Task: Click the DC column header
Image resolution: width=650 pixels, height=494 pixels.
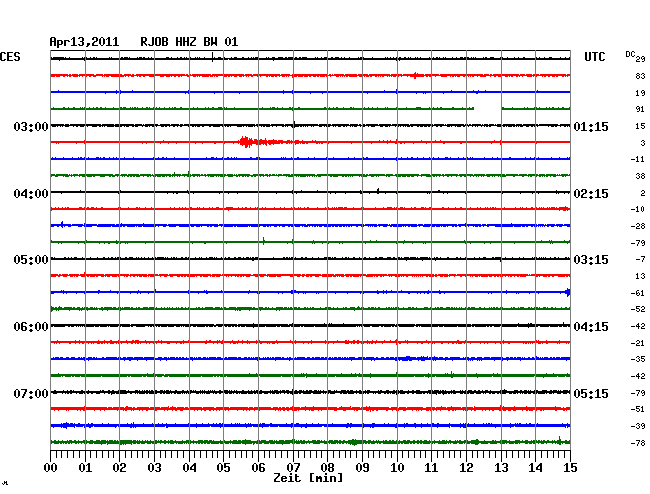Action: pos(630,54)
